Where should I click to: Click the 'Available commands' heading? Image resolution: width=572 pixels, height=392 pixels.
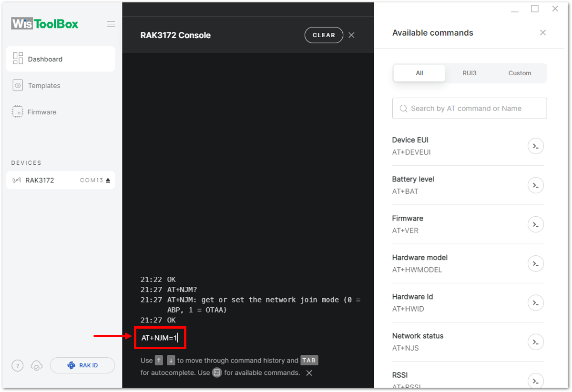tap(433, 33)
